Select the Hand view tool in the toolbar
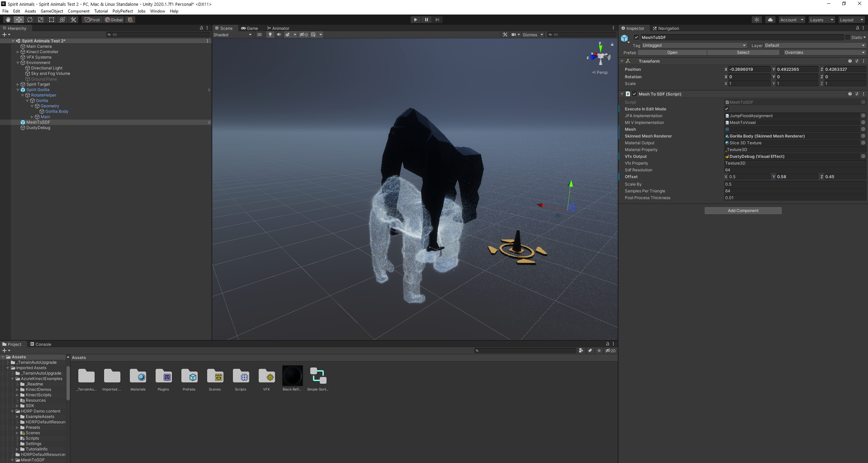Viewport: 868px width, 463px height. point(8,19)
